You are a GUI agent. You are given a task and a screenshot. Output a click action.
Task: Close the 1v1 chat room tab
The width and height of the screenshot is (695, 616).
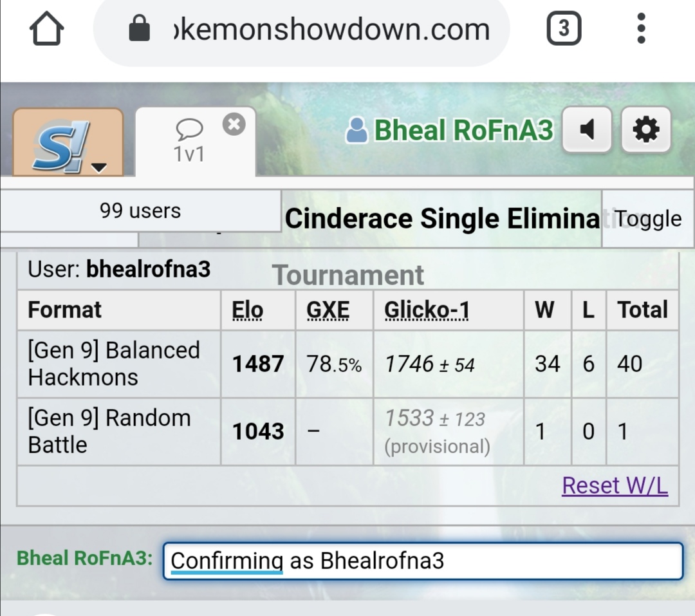(x=234, y=124)
